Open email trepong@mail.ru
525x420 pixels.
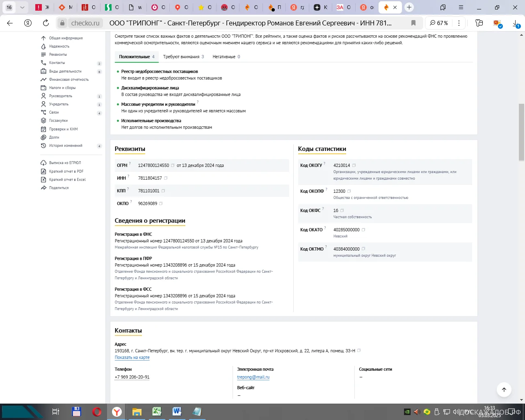point(253,377)
